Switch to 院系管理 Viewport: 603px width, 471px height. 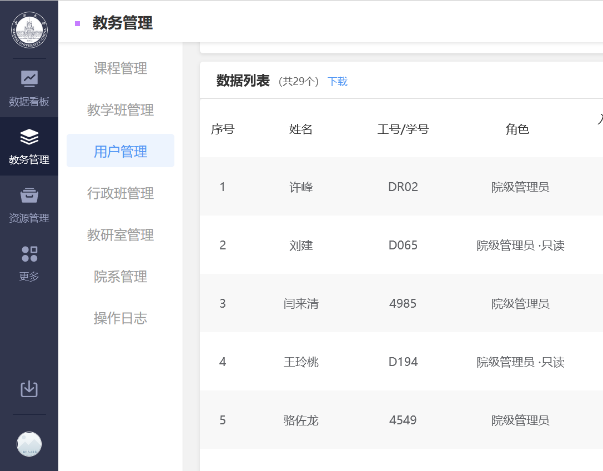pos(120,276)
